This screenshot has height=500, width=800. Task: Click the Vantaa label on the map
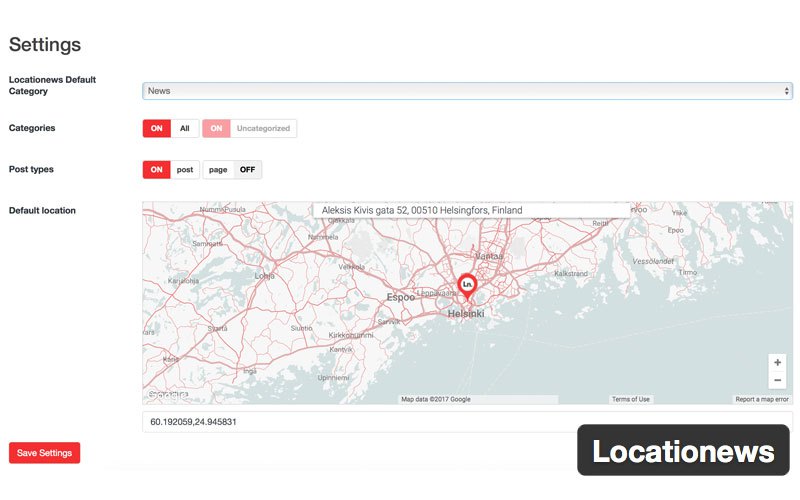point(489,256)
